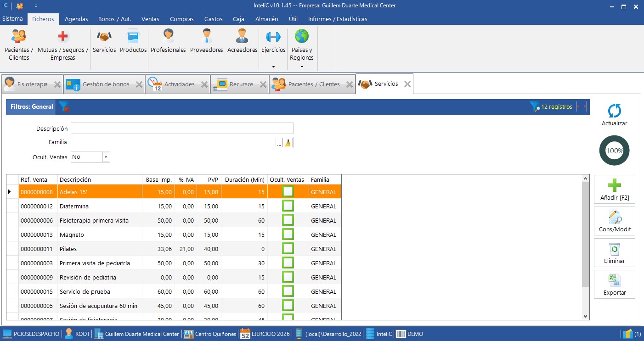
Task: Open Familia lookup with the ellipsis button
Action: 279,142
